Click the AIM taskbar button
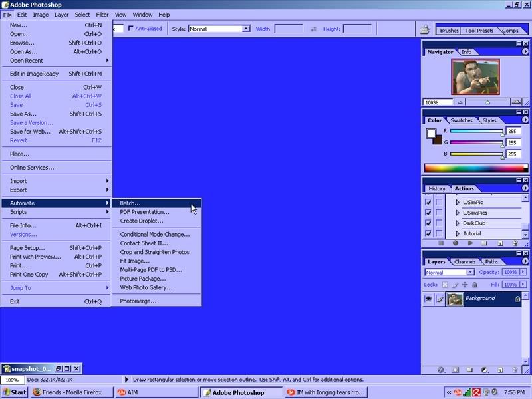Viewport: 532px width, 399px height. click(x=156, y=392)
